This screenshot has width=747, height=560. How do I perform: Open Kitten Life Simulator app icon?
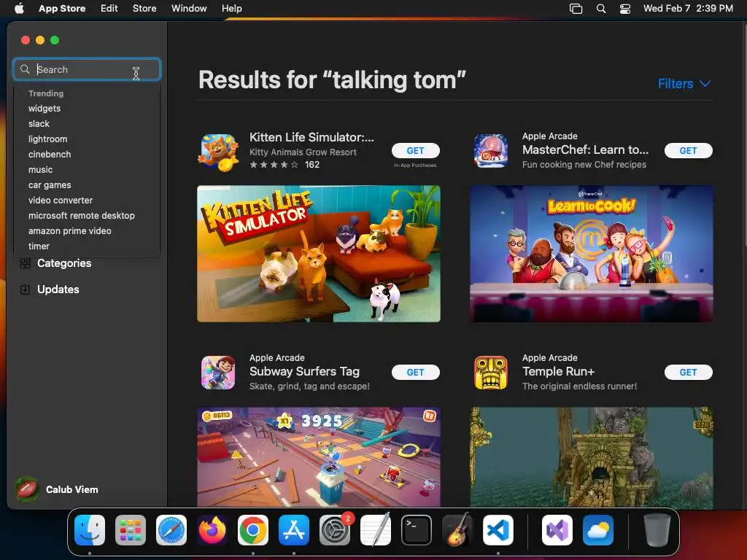pyautogui.click(x=218, y=152)
